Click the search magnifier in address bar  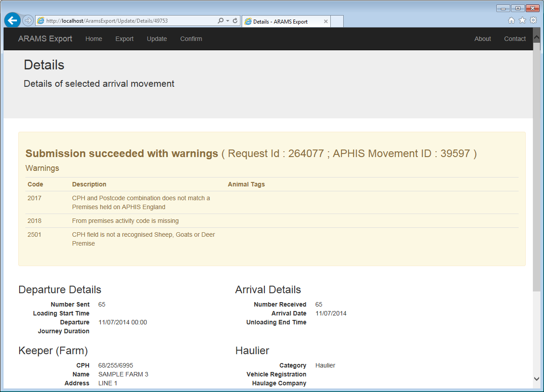click(x=220, y=21)
